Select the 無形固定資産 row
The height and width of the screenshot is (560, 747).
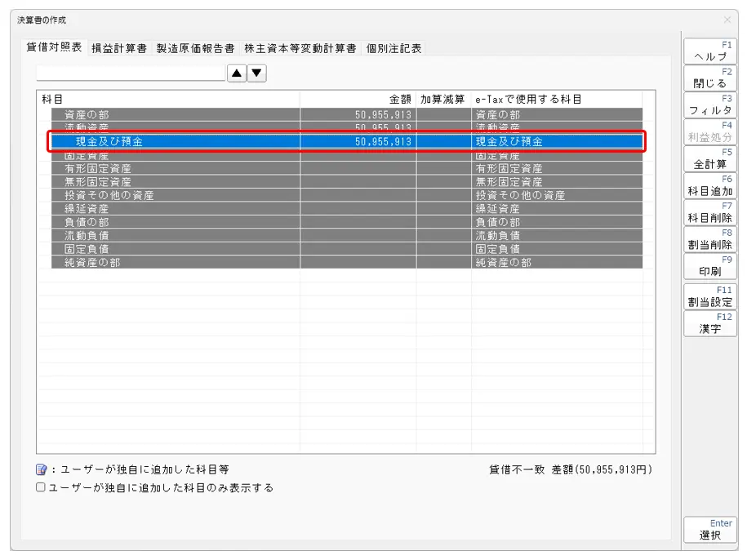[x=347, y=182]
